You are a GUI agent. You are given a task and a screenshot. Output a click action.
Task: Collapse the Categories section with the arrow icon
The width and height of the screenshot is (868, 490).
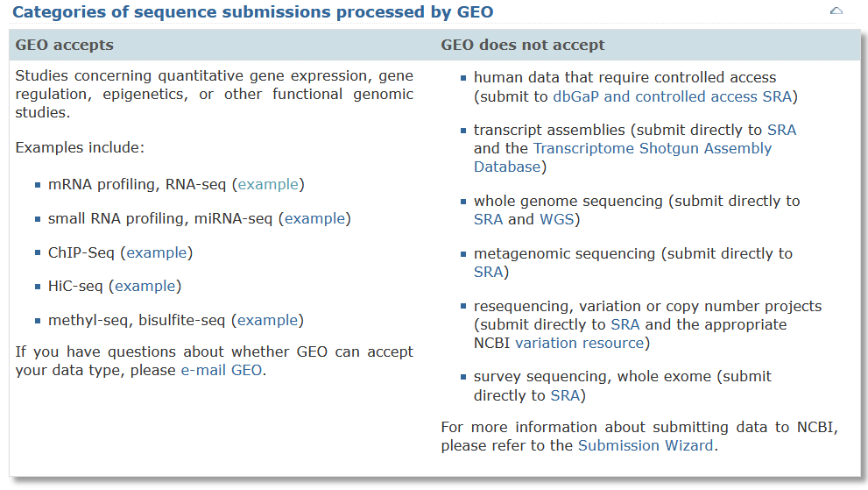coord(836,12)
